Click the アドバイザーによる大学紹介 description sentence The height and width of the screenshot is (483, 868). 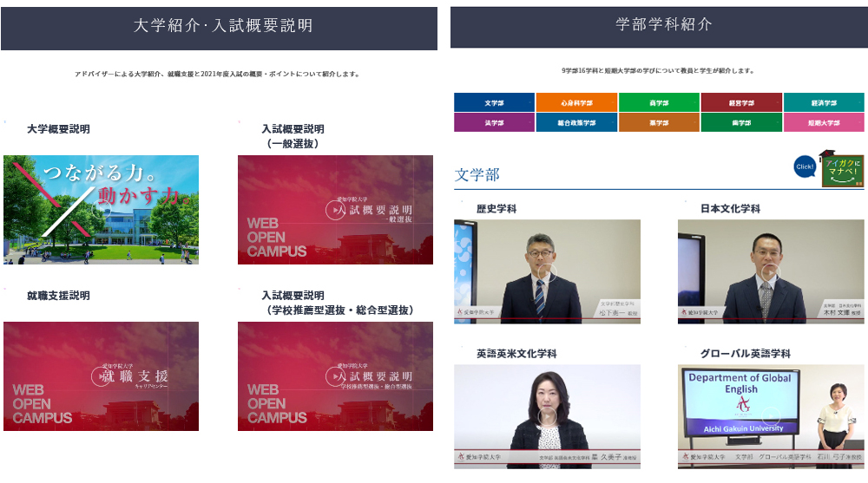click(x=218, y=74)
